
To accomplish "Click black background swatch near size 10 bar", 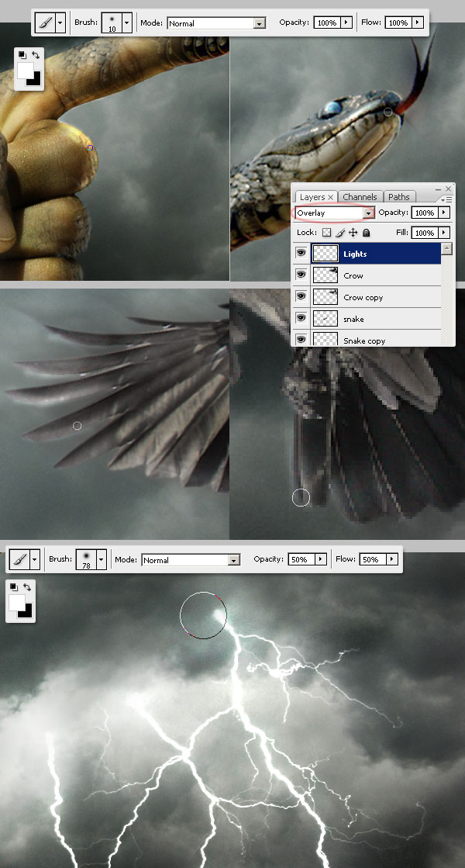I will click(36, 80).
